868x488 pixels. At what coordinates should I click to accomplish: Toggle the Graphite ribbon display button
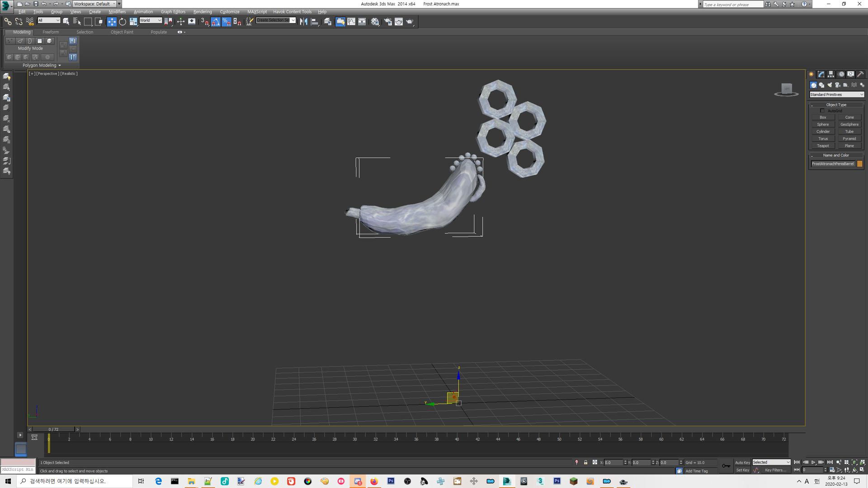340,21
